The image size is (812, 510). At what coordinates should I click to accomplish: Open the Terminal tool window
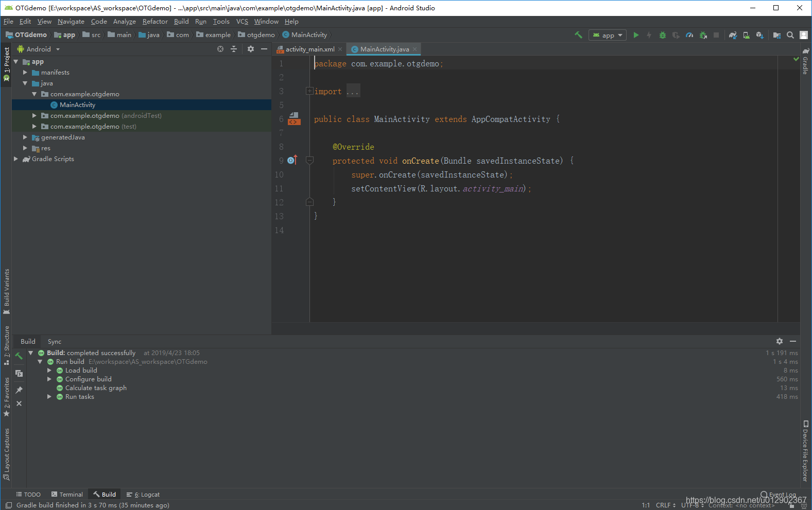pyautogui.click(x=67, y=495)
